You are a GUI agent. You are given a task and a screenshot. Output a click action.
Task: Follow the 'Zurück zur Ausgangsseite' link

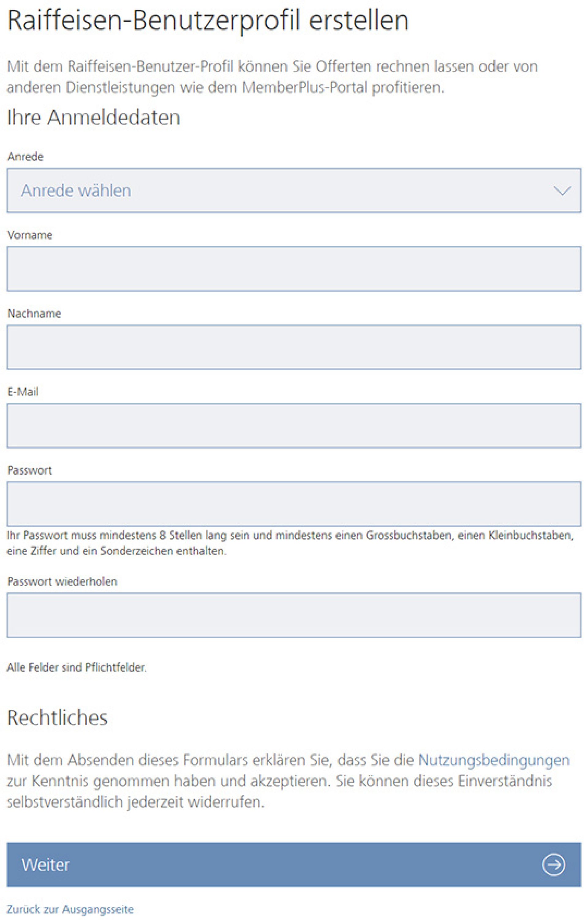(x=70, y=909)
